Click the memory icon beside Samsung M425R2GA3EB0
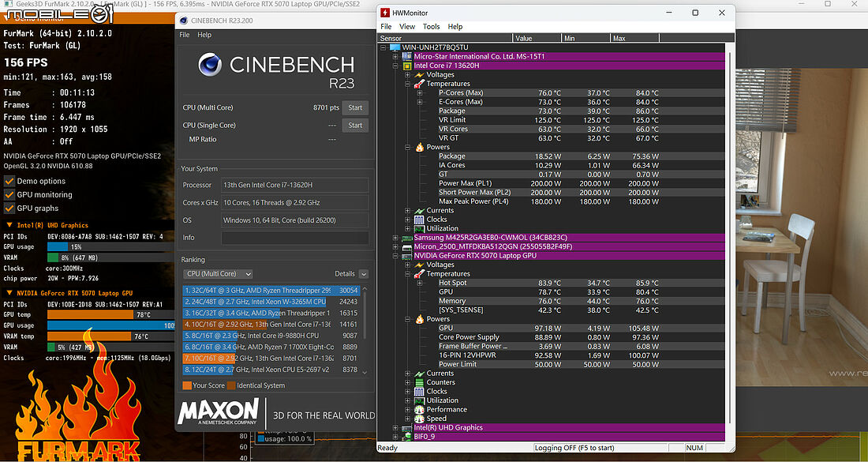868x462 pixels. pyautogui.click(x=407, y=238)
